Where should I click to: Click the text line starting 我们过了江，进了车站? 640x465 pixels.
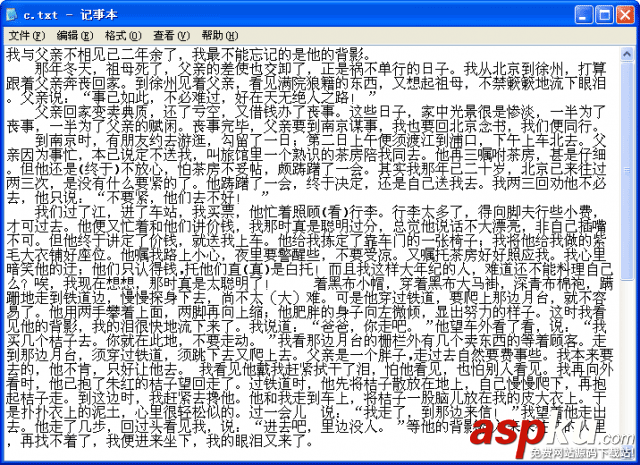point(317,211)
